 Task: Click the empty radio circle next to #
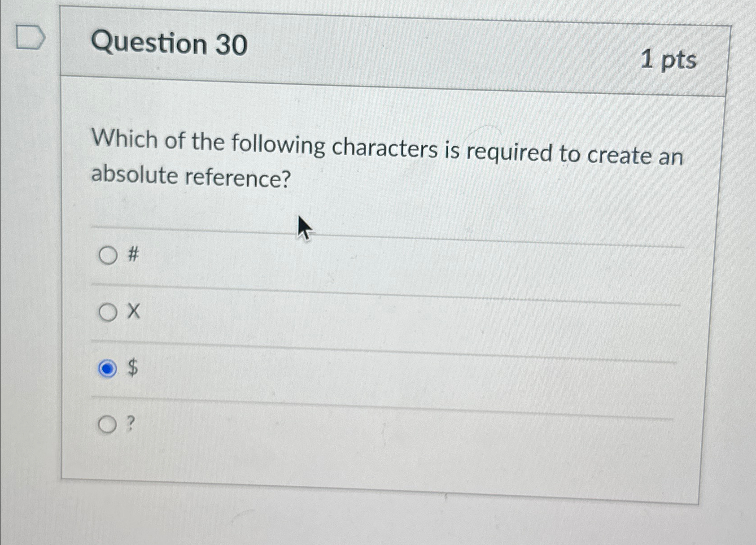click(x=108, y=256)
